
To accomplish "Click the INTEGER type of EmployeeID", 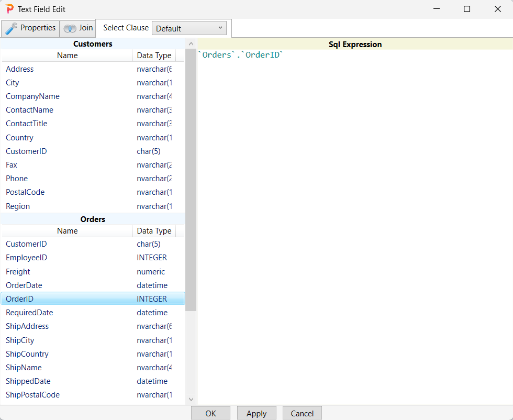I will point(152,258).
